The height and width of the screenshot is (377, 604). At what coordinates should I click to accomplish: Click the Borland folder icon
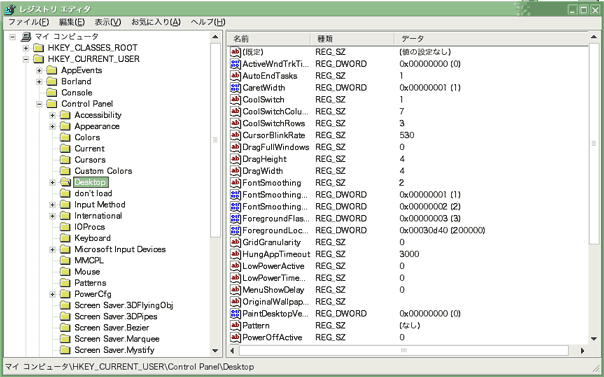pyautogui.click(x=52, y=82)
